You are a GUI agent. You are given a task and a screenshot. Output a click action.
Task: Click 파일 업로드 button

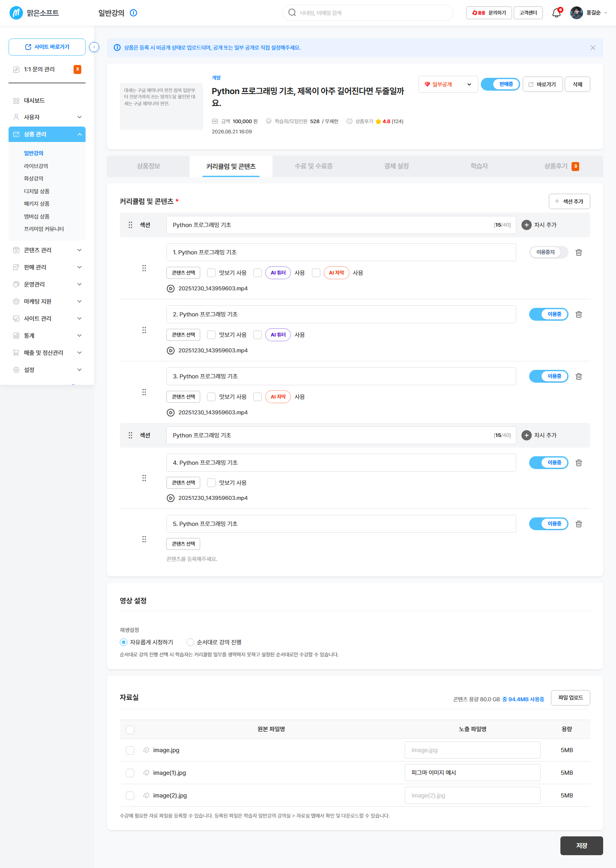(x=571, y=698)
